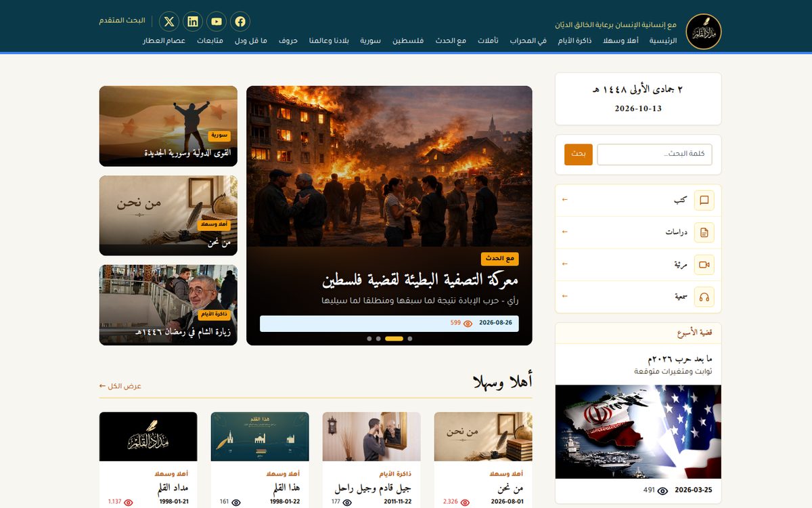Open the ذاكرة الأيام menu item

(576, 41)
